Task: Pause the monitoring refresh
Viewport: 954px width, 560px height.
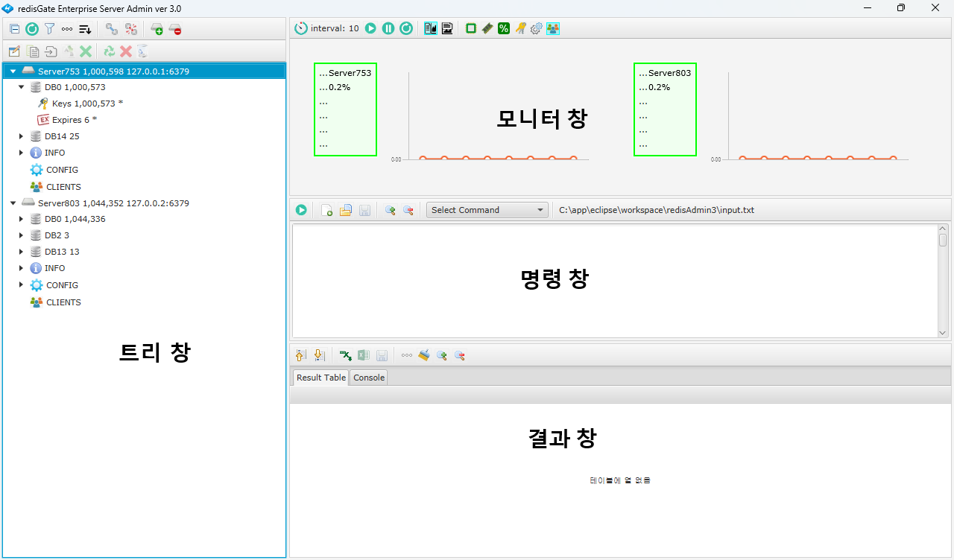Action: click(388, 28)
